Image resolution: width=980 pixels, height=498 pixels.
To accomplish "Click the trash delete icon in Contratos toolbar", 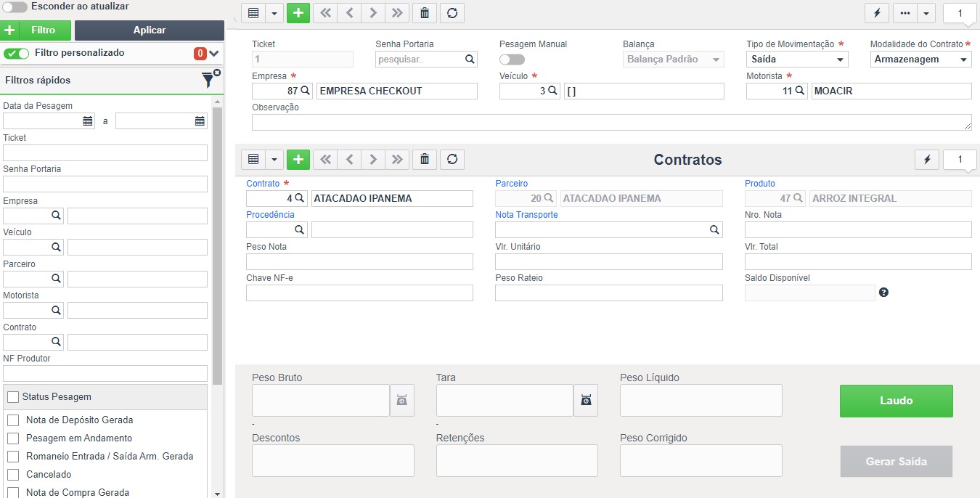I will [x=425, y=159].
